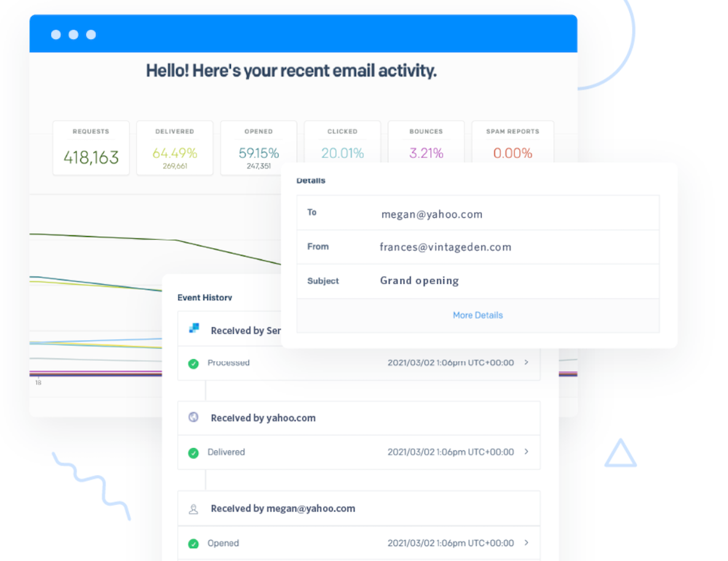Screen dimensions: 728x561
Task: Click the Event History heading
Action: (x=205, y=297)
